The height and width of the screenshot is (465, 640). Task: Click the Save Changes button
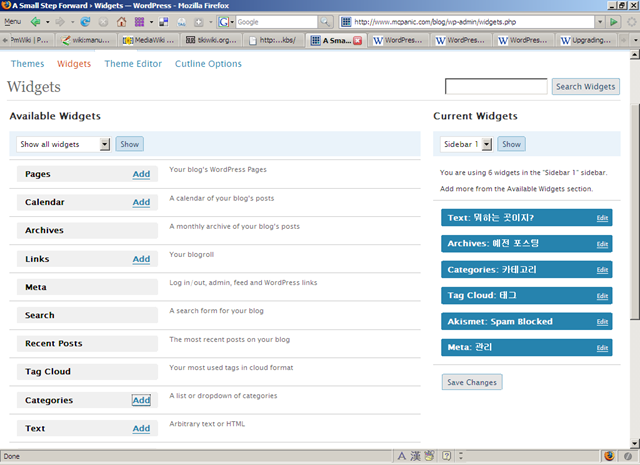[472, 382]
